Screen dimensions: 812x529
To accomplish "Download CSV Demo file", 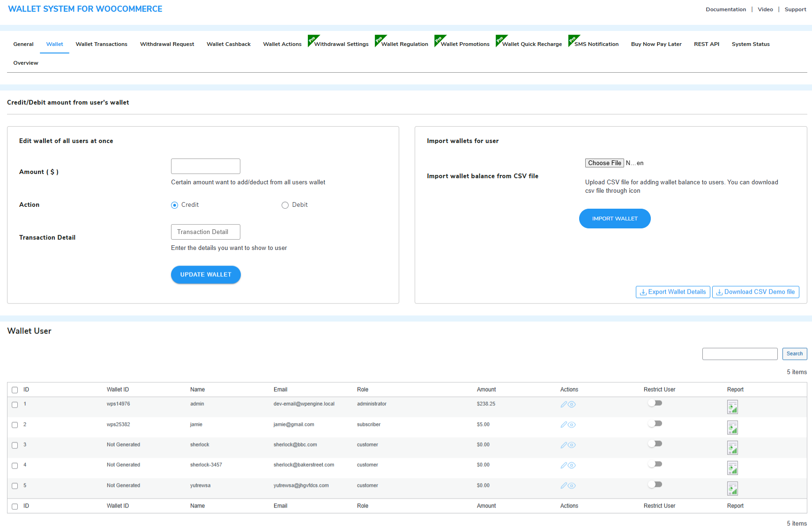I will (x=756, y=292).
